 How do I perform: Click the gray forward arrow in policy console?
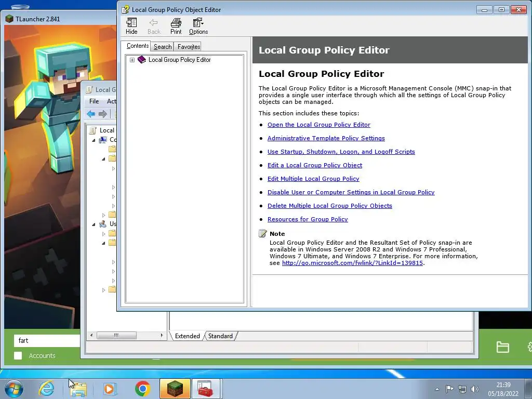click(102, 114)
